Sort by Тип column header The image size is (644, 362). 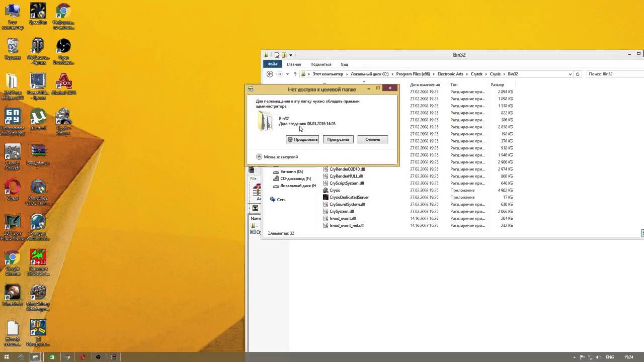(x=454, y=85)
